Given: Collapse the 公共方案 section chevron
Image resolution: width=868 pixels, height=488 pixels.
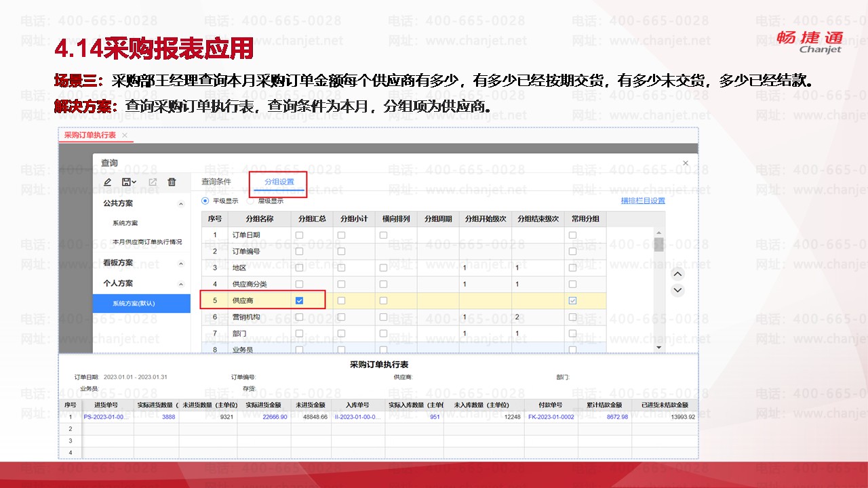Looking at the screenshot, I should (181, 203).
